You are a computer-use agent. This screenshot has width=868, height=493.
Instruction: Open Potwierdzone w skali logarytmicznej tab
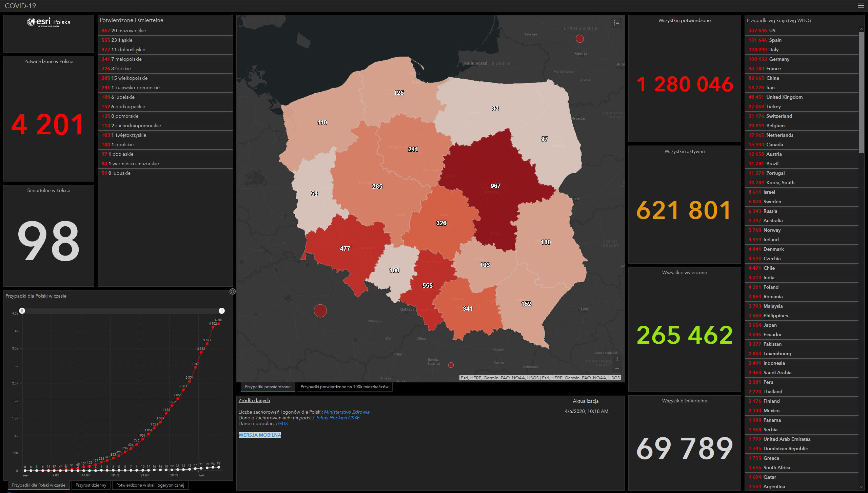[150, 485]
